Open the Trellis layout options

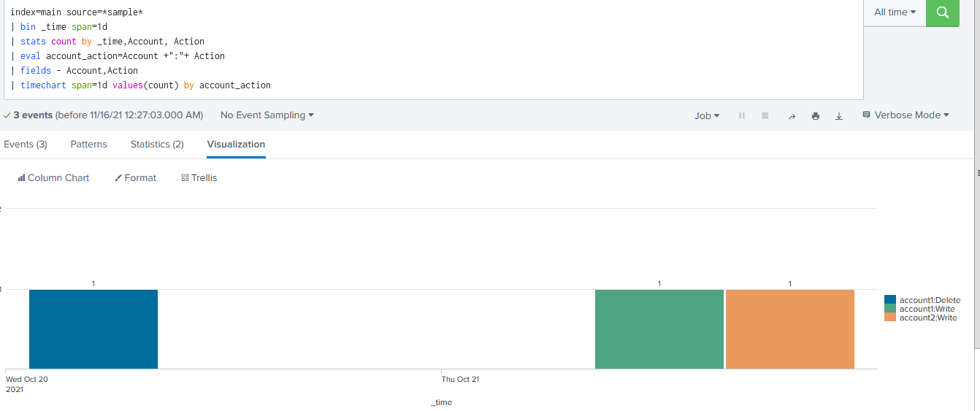(199, 177)
